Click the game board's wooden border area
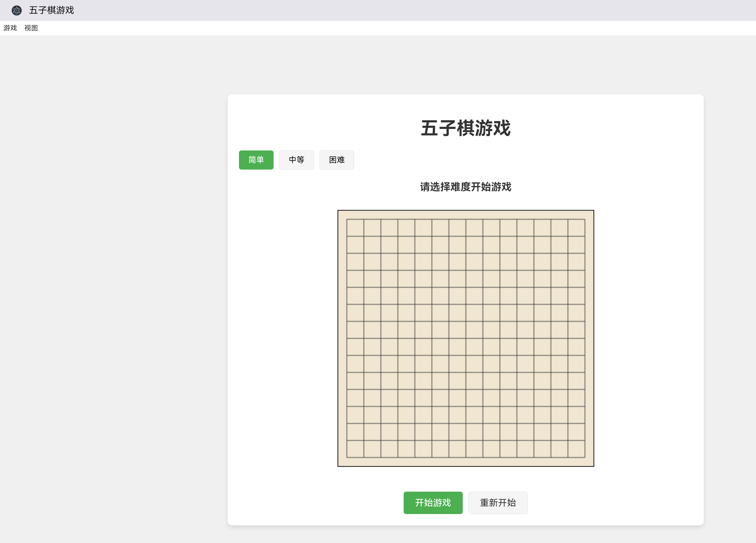Viewport: 756px width, 543px height. 466,214
